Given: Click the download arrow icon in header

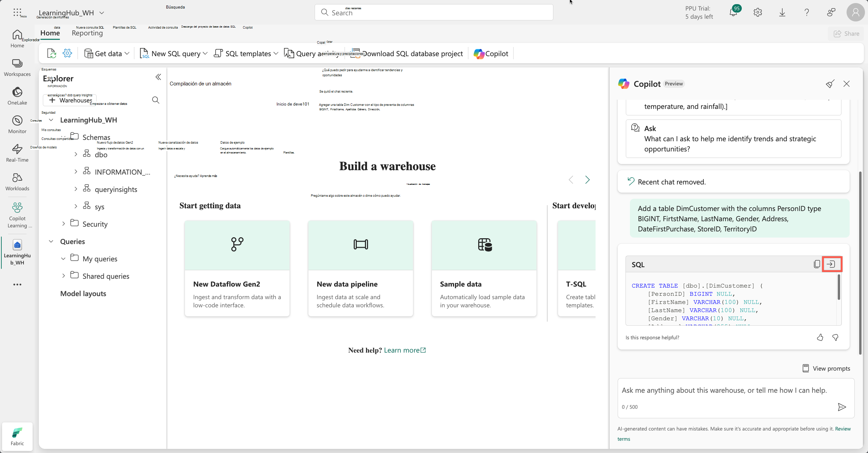Looking at the screenshot, I should point(782,13).
